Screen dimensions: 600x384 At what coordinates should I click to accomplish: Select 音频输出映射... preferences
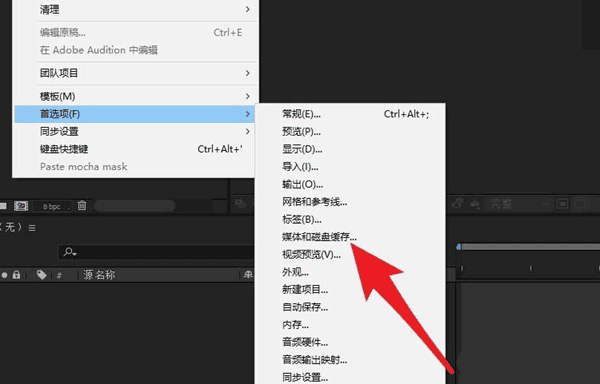350,360
